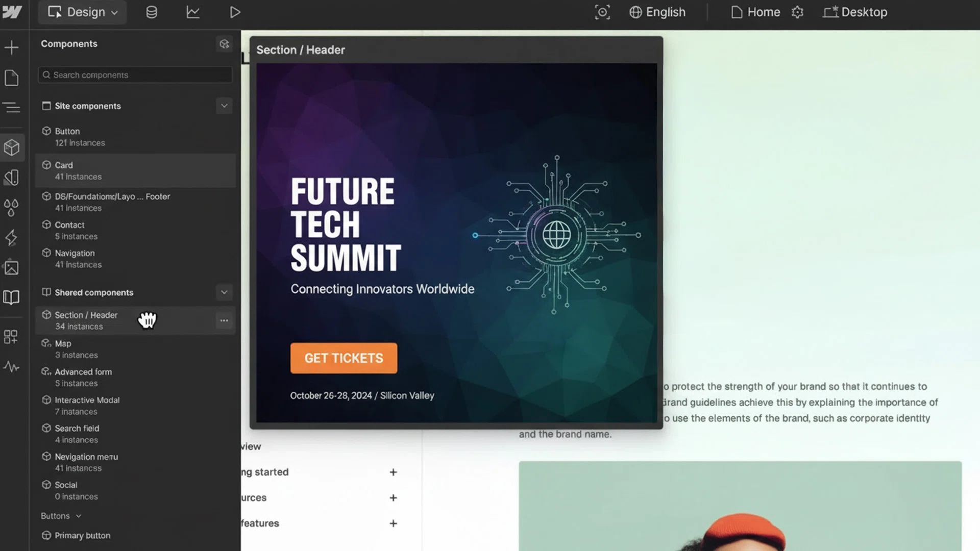Viewport: 980px width, 551px height.
Task: Open the Insights chart icon
Action: pyautogui.click(x=193, y=12)
